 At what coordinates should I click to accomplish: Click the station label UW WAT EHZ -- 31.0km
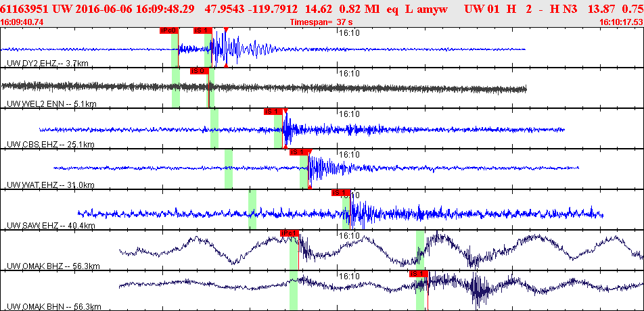50,185
